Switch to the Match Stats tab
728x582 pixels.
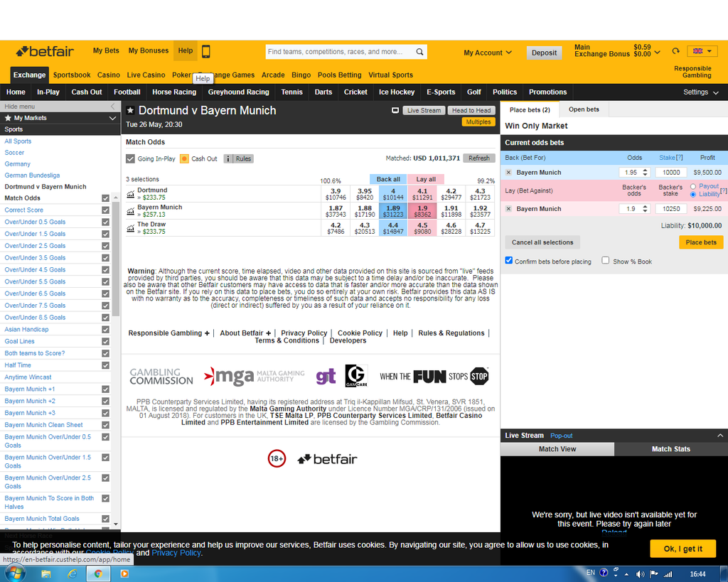coord(671,449)
